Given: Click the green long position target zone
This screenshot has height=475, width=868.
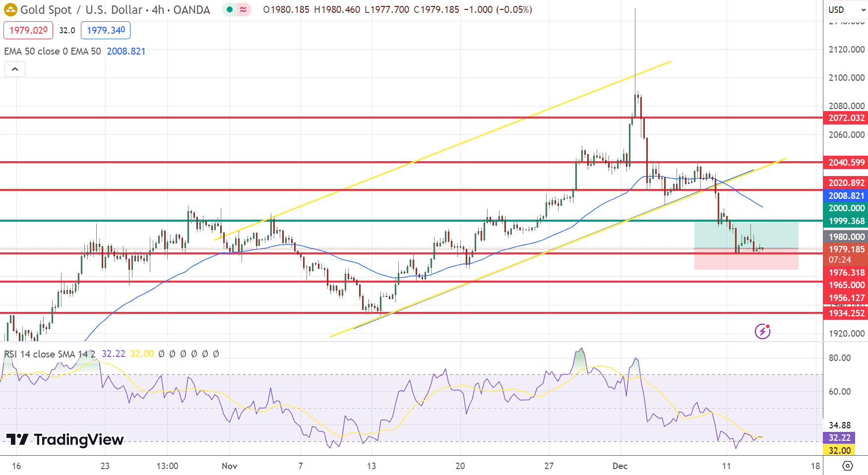Looking at the screenshot, I should (746, 235).
